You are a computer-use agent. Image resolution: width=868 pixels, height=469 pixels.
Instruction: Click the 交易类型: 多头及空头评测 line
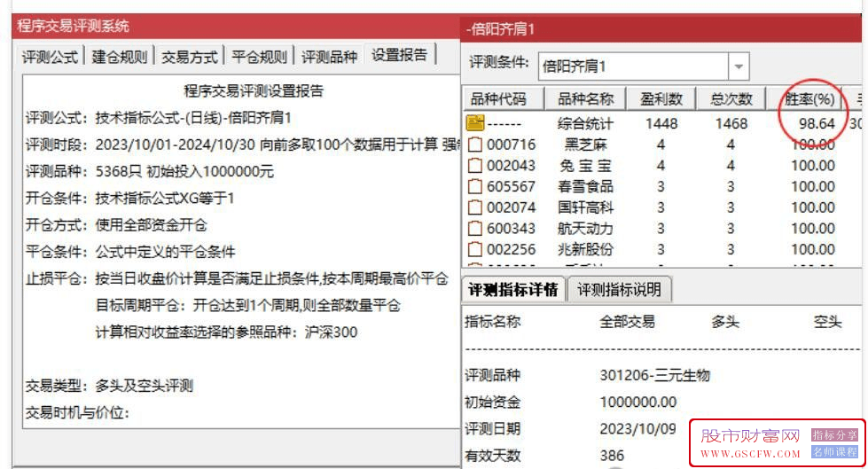click(x=109, y=386)
